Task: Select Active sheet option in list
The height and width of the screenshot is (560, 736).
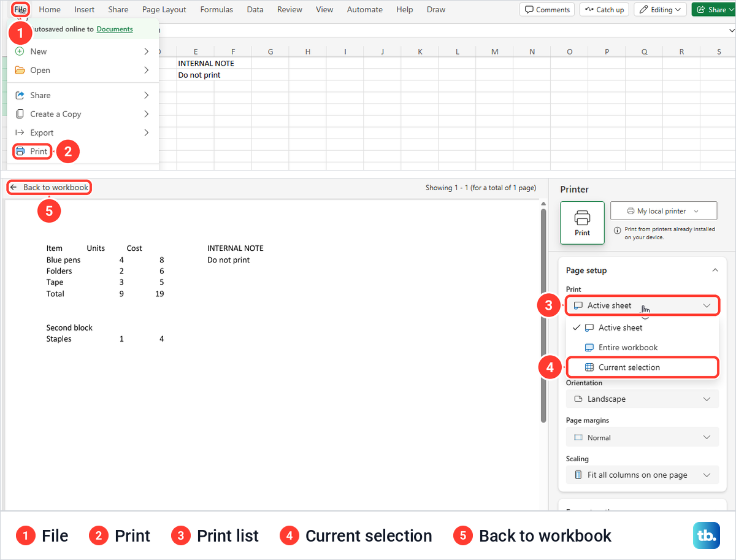Action: (642, 328)
